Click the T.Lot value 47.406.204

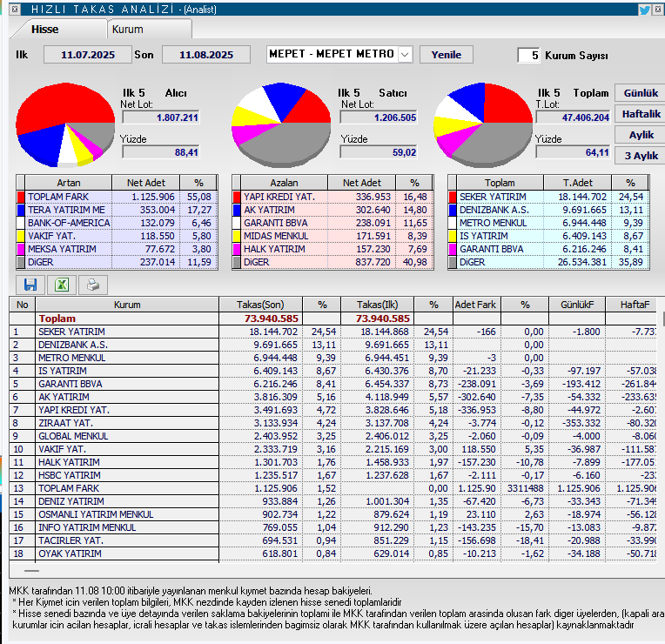click(x=573, y=117)
